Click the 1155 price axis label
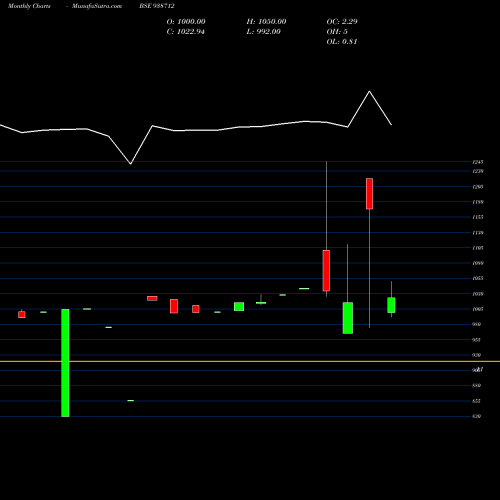The height and width of the screenshot is (500, 500). [x=478, y=217]
